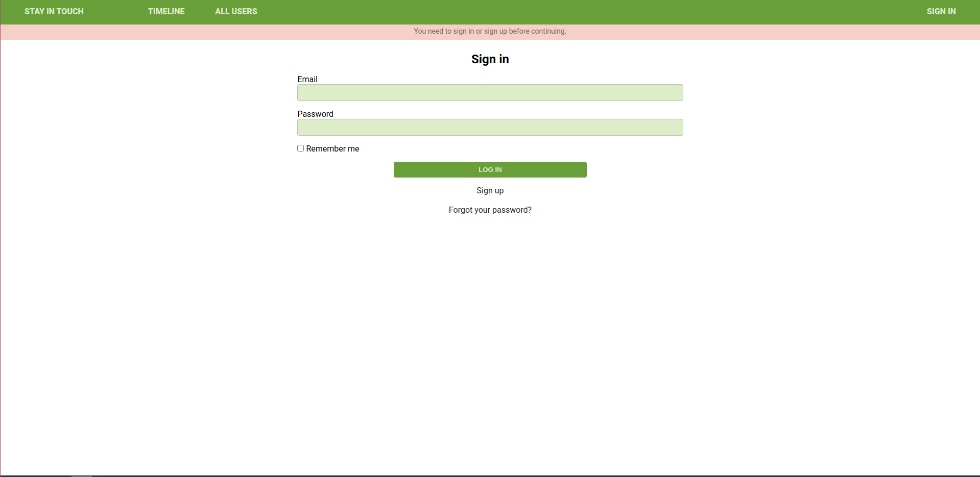The image size is (980, 477).
Task: Click the Email field label
Action: click(307, 79)
